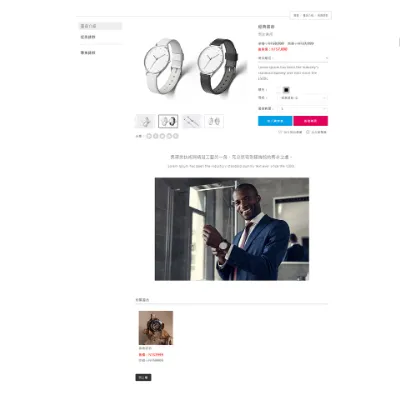
Task: Select the white color swatch
Action: tap(279, 90)
